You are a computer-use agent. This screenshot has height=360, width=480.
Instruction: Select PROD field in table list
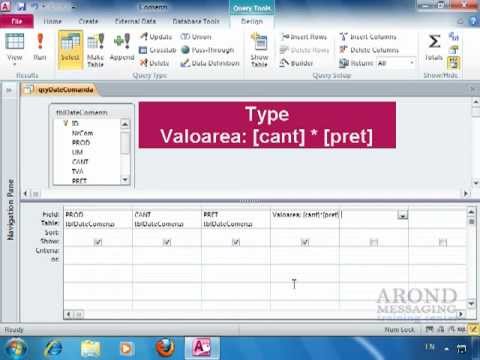[x=81, y=143]
